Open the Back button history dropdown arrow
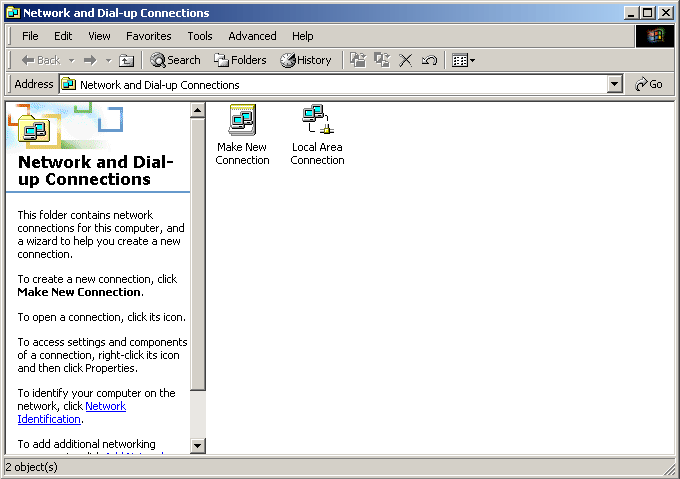Image resolution: width=680 pixels, height=479 pixels. 69,60
